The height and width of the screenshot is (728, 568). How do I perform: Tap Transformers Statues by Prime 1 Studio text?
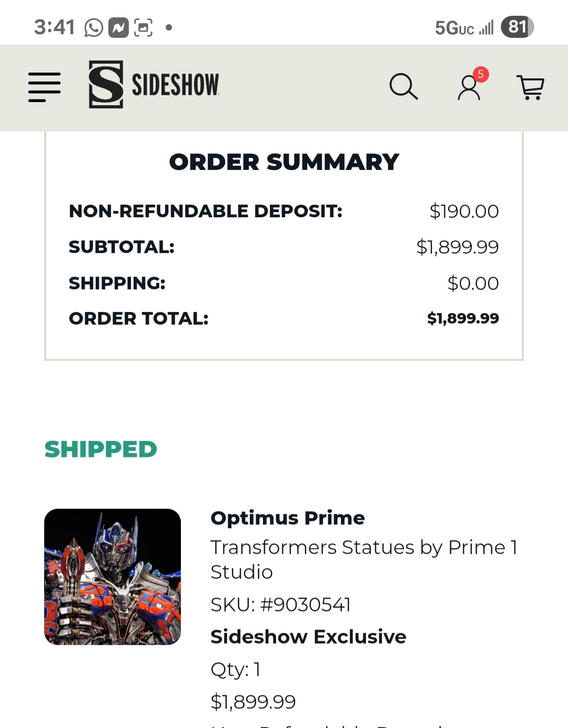(364, 559)
